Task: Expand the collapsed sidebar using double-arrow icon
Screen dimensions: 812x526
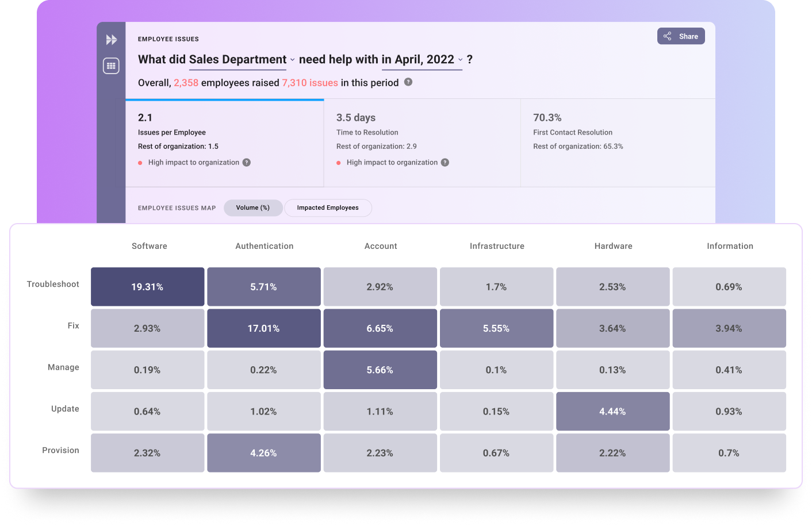Action: coord(110,39)
